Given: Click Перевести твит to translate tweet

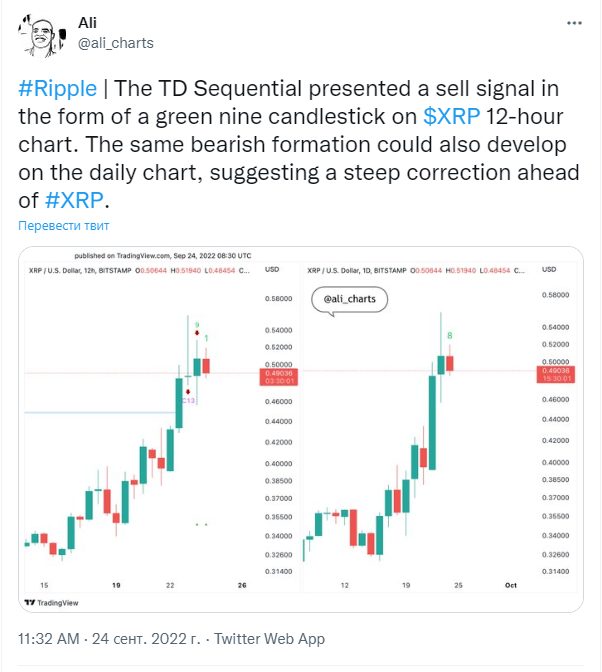Looking at the screenshot, I should pos(63,226).
